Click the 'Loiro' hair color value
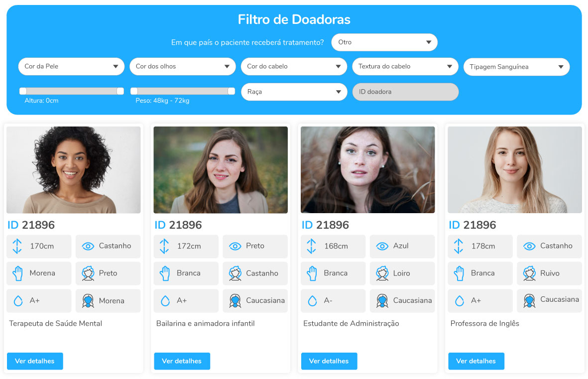The image size is (588, 379). click(401, 273)
